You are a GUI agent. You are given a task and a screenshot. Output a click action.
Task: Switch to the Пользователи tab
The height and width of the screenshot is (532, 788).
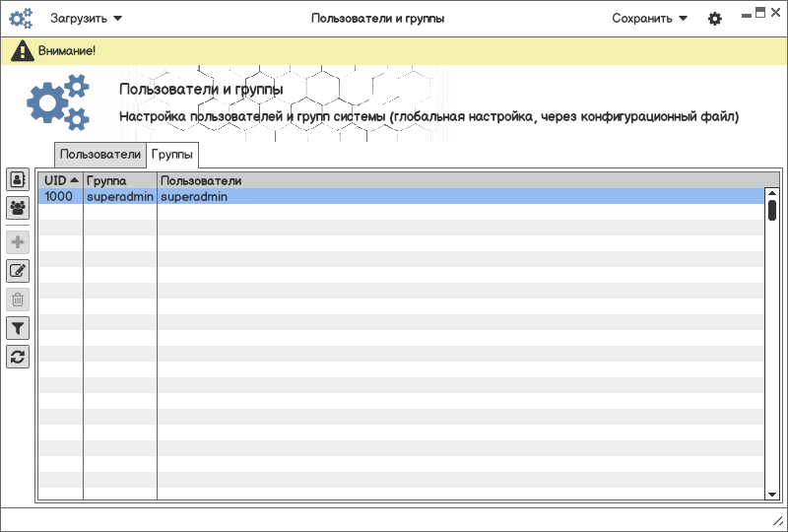pyautogui.click(x=100, y=155)
